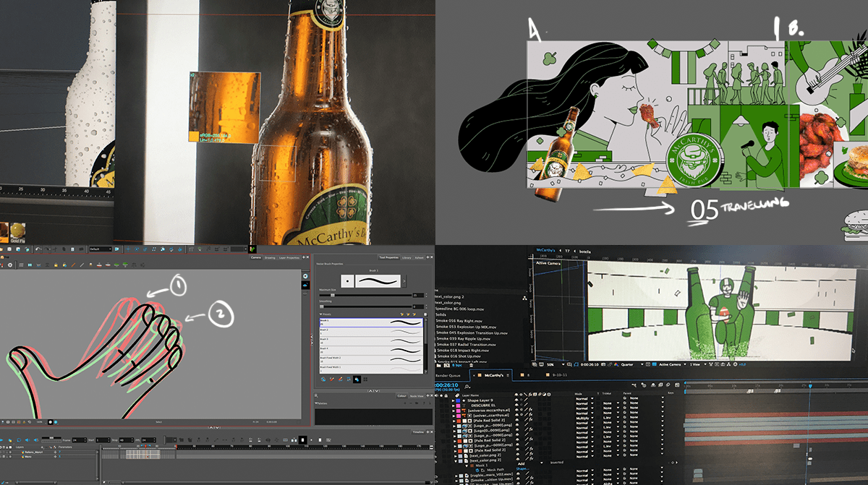The height and width of the screenshot is (485, 868).
Task: Open the McCarthy's composition tab menu icon
Action: tap(509, 376)
